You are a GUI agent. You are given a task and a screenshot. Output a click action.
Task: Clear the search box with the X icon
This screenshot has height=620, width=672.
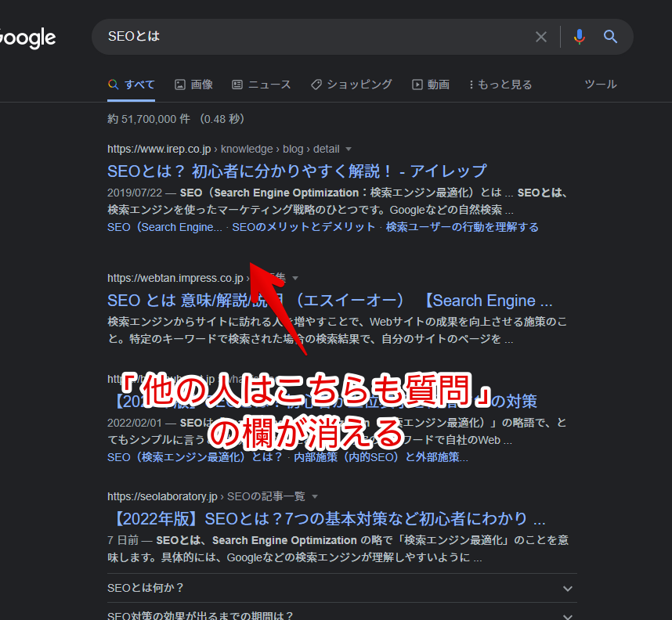pyautogui.click(x=541, y=37)
